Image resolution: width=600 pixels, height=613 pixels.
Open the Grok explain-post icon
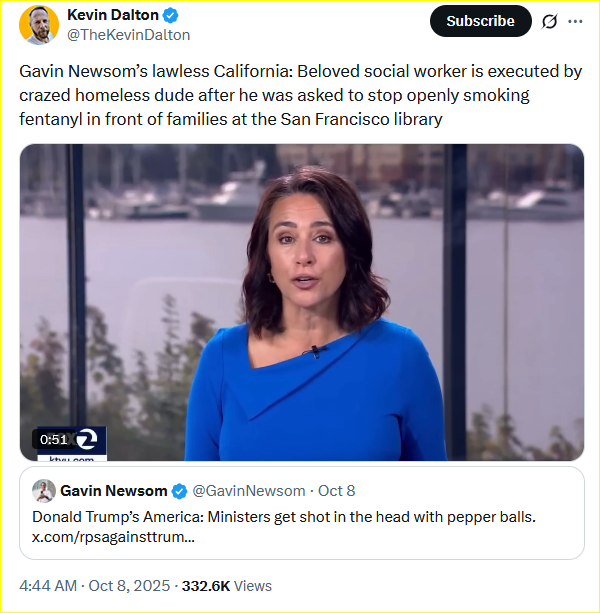[x=548, y=21]
